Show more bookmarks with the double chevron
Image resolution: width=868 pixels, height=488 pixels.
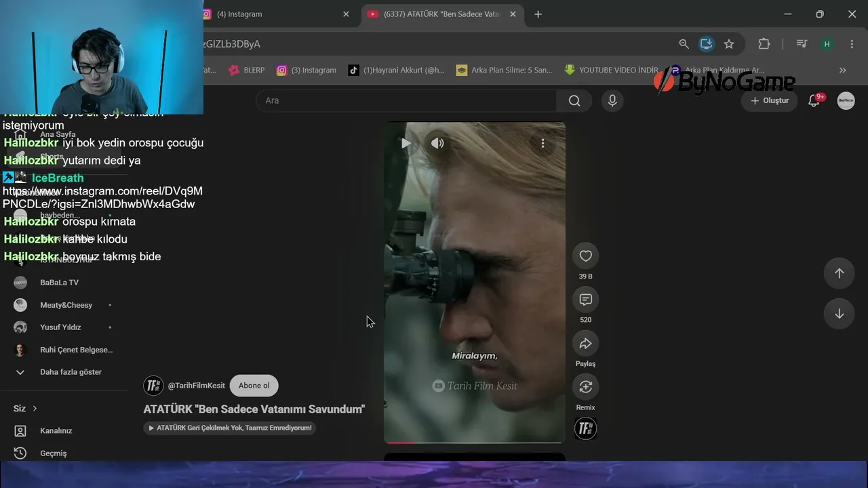[842, 70]
